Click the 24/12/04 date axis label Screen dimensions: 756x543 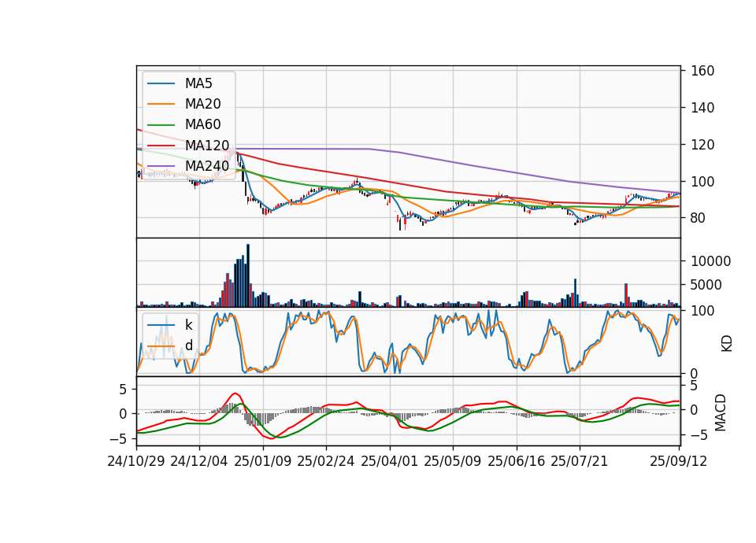(199, 461)
